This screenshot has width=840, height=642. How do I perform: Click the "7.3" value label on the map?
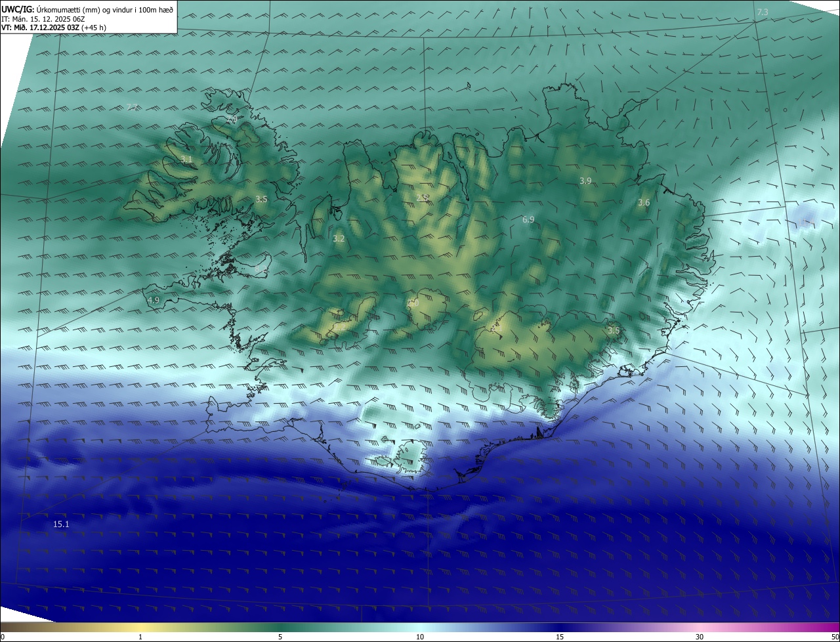click(762, 12)
